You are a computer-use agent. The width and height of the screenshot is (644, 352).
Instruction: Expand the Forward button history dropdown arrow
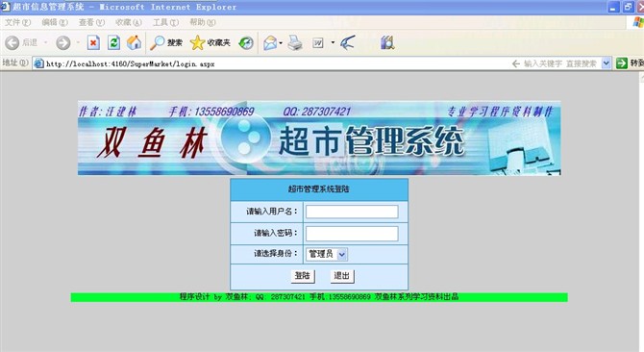pyautogui.click(x=78, y=42)
